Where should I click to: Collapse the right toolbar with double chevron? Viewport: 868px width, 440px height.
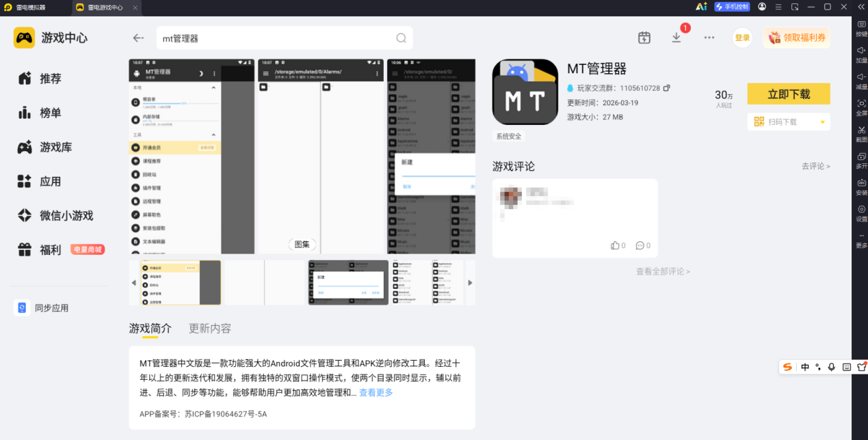[x=860, y=7]
